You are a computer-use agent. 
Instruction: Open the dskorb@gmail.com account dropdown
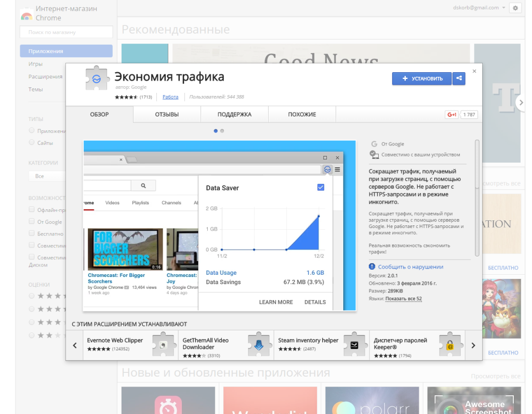479,8
